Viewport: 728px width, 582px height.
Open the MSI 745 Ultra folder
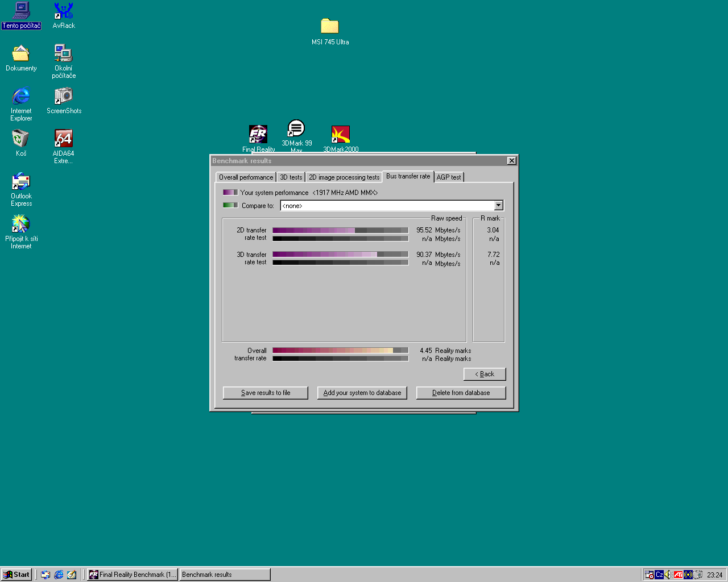pyautogui.click(x=329, y=27)
